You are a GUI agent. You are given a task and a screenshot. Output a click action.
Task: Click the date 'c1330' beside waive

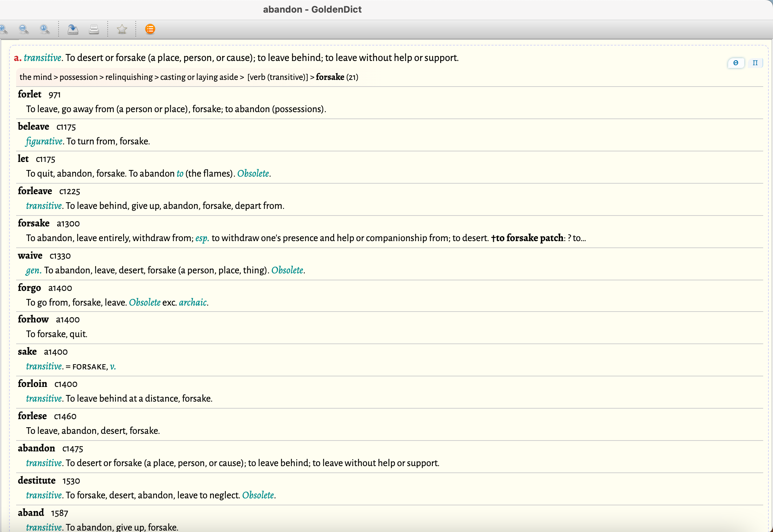coord(60,256)
